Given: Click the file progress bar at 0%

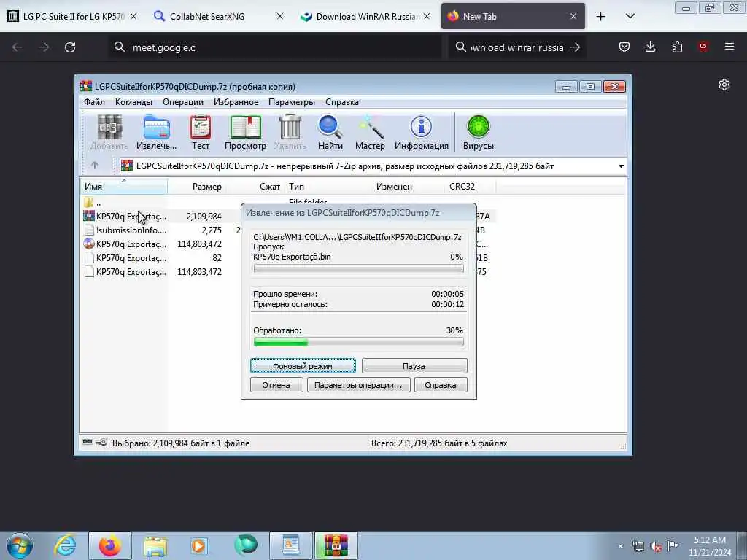Looking at the screenshot, I should (358, 269).
